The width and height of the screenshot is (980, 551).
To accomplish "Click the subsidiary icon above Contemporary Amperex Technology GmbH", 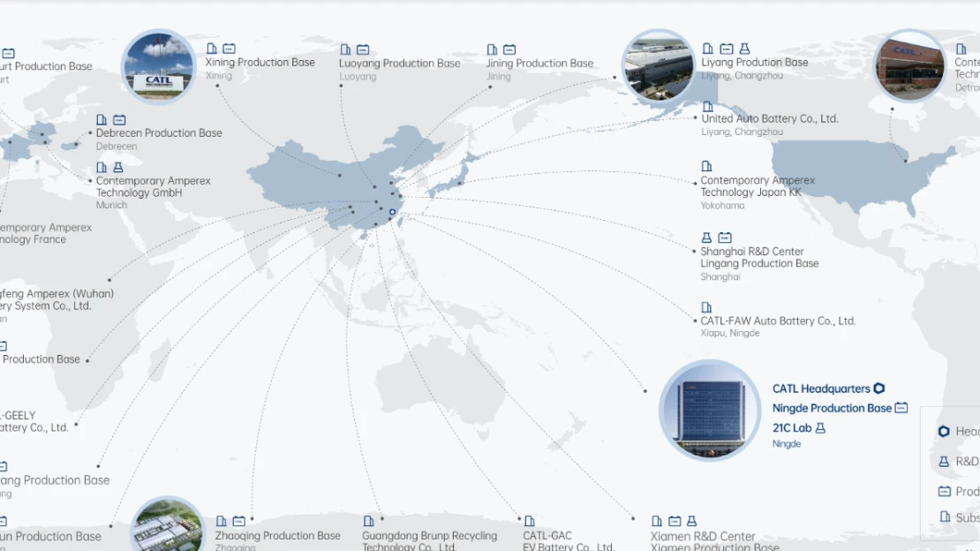I will (x=102, y=168).
